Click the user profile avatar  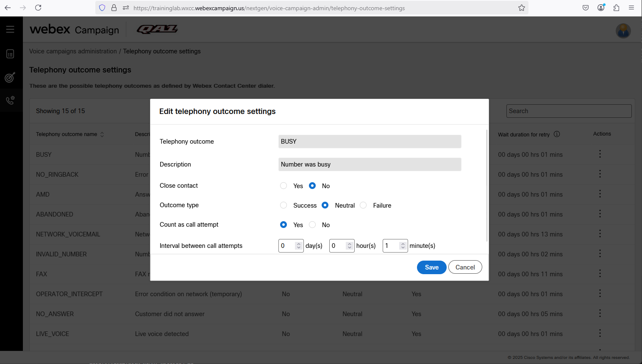coord(623,31)
